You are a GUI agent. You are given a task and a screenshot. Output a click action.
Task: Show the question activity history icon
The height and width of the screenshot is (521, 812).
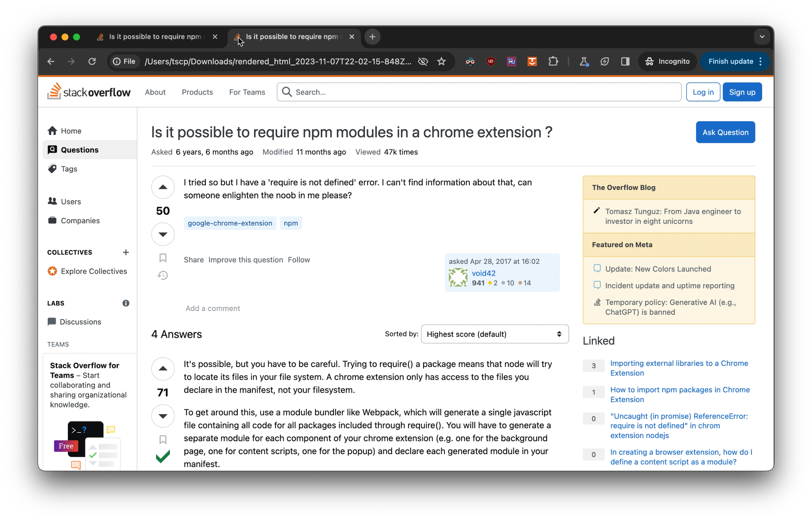pyautogui.click(x=163, y=275)
